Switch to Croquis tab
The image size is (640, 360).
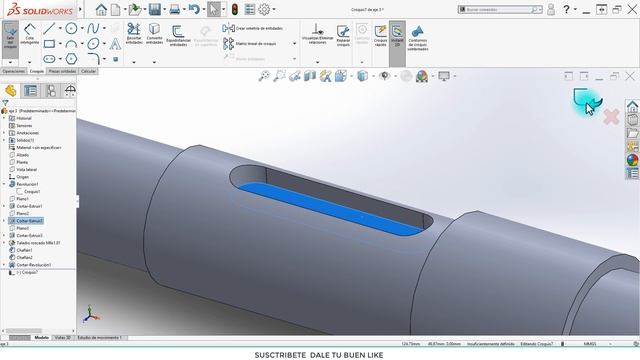pos(36,71)
